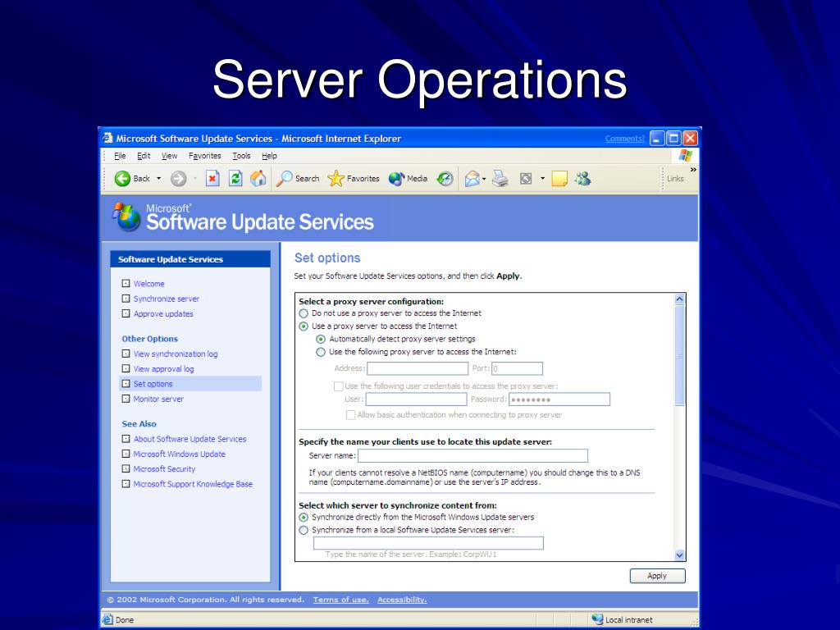The height and width of the screenshot is (630, 840).
Task: Click the Internet Explorer title bar icon
Action: (x=107, y=138)
